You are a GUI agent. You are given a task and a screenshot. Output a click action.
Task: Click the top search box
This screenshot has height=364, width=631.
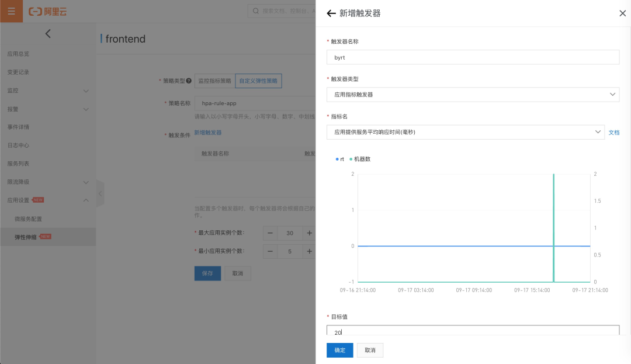click(x=282, y=11)
